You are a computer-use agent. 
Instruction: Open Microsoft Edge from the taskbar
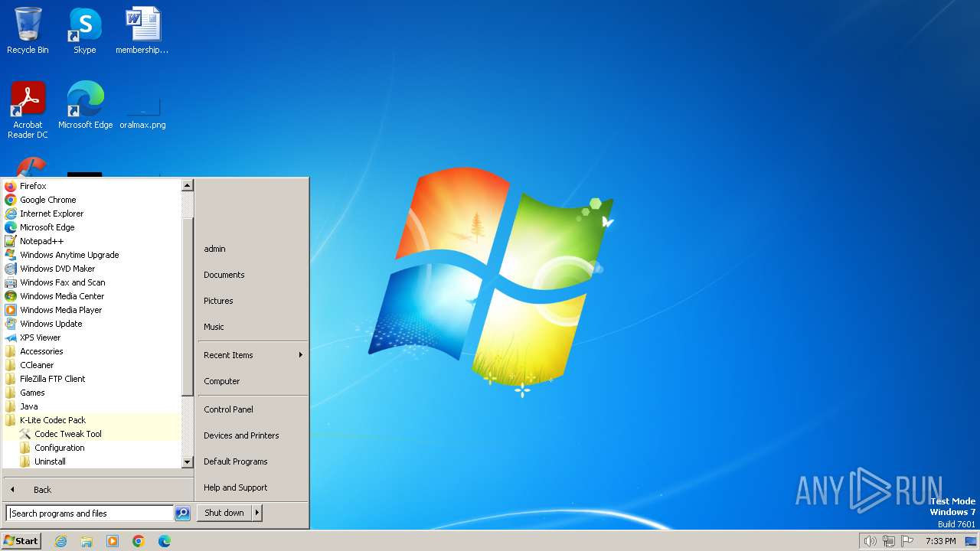point(165,541)
